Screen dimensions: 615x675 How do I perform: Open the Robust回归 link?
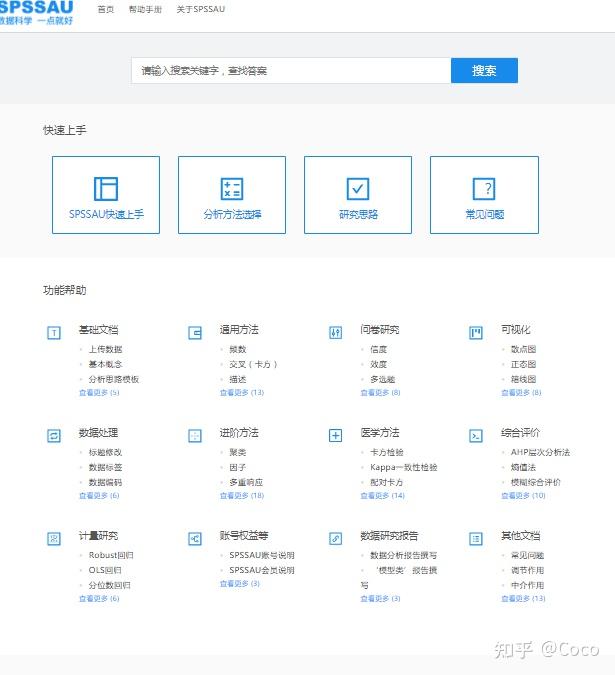111,555
